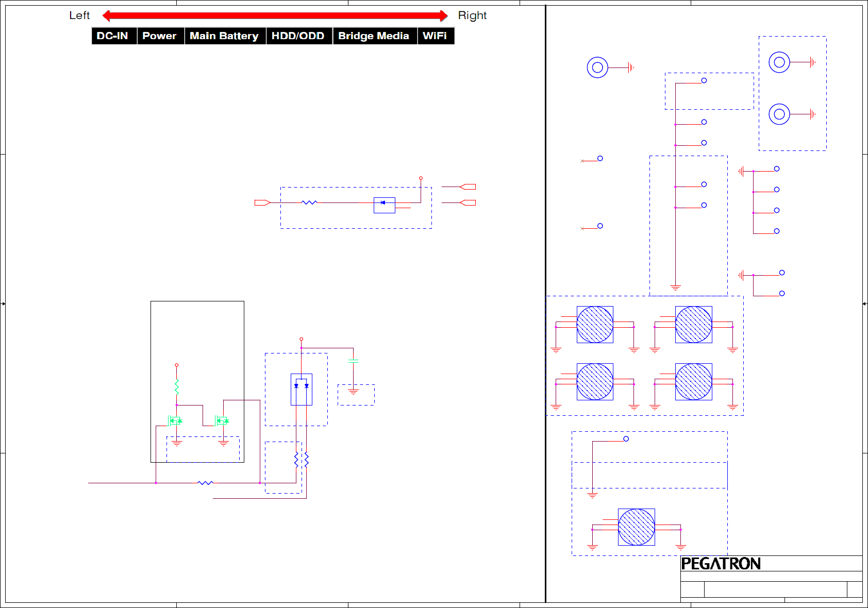Click the Bridge Media label

(374, 36)
